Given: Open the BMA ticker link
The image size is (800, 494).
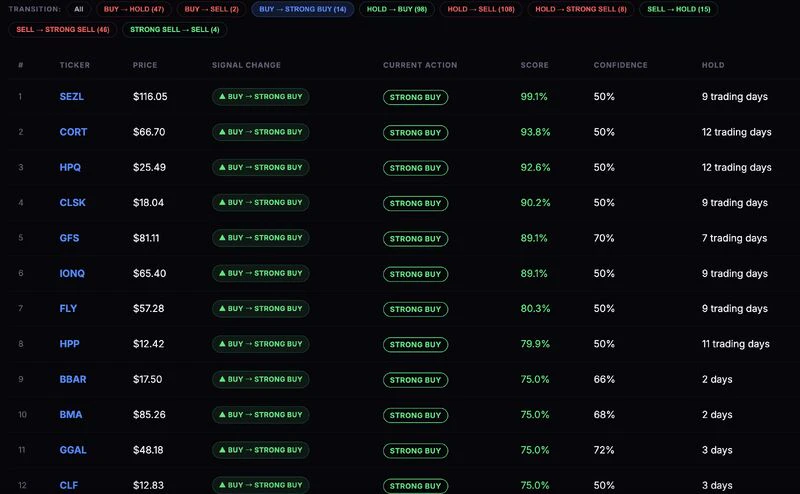Looking at the screenshot, I should 70,414.
